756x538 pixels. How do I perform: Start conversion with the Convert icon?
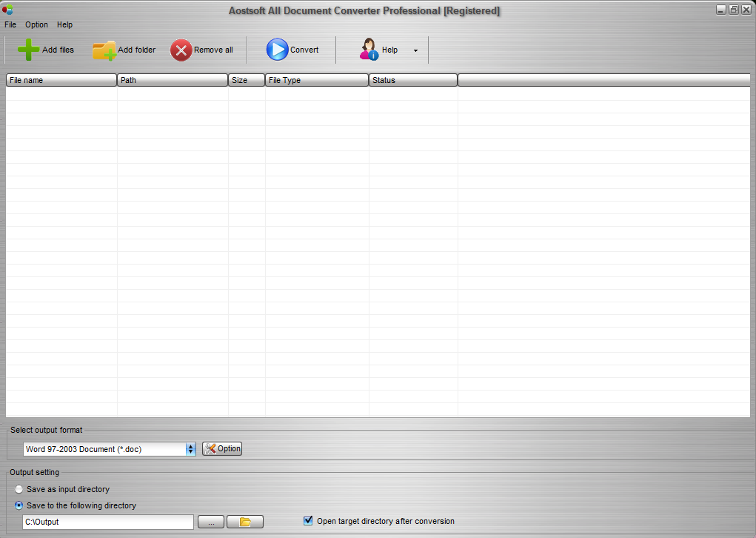[277, 50]
